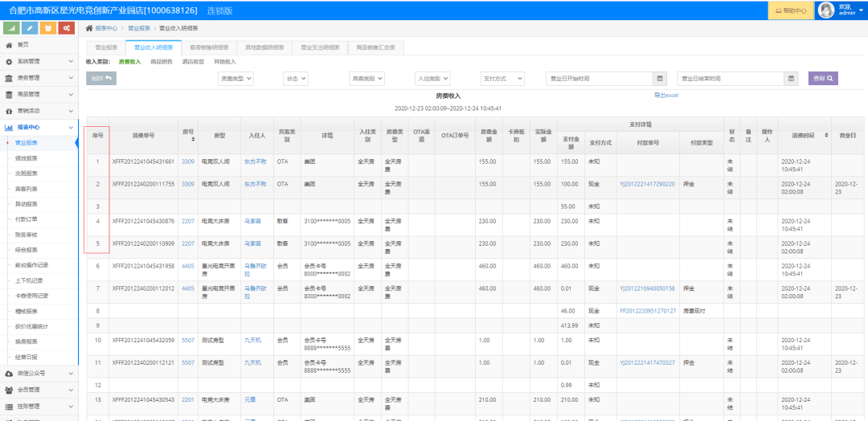Click the 413.99 payment amount cell
868x421 pixels.
point(570,325)
